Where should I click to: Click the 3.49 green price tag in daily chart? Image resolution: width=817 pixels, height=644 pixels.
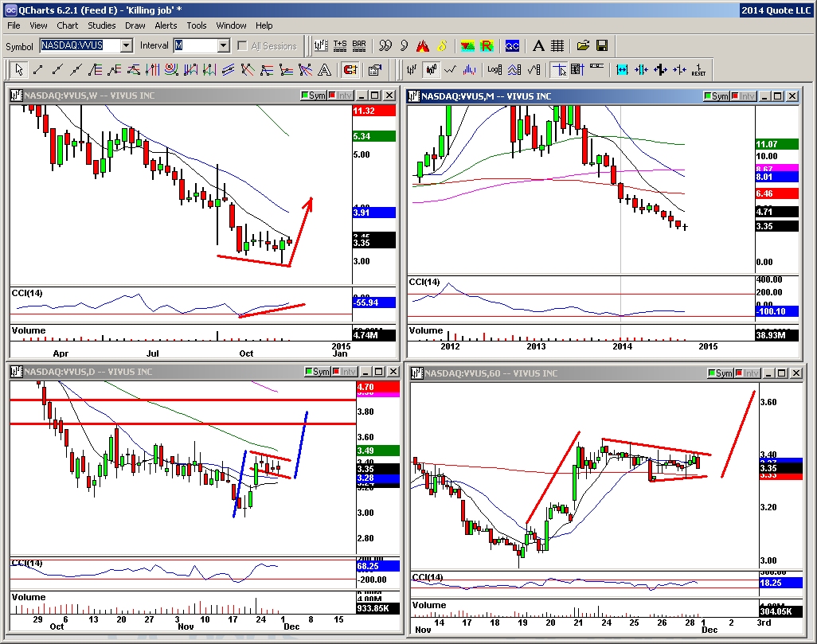[x=377, y=451]
